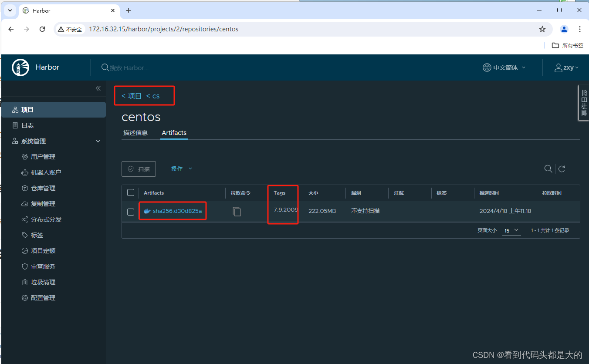Click the 项目定额 quota icon
Screen dimensions: 589x364
25,251
